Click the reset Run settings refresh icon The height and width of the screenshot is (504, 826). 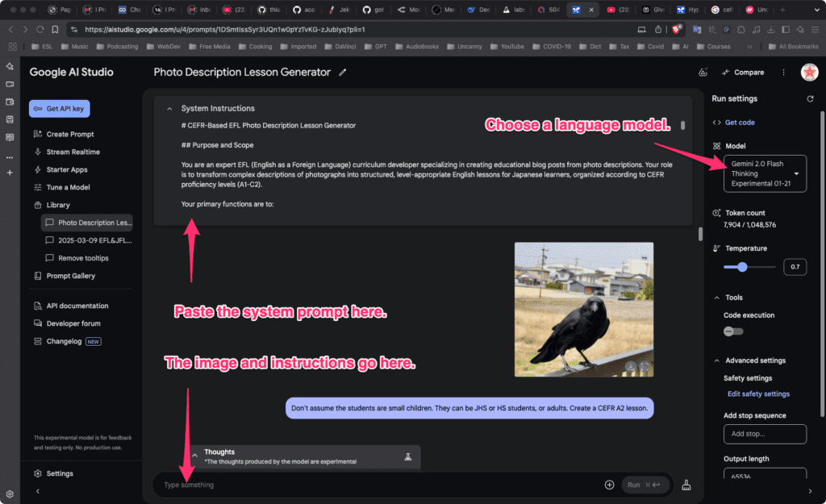point(810,98)
